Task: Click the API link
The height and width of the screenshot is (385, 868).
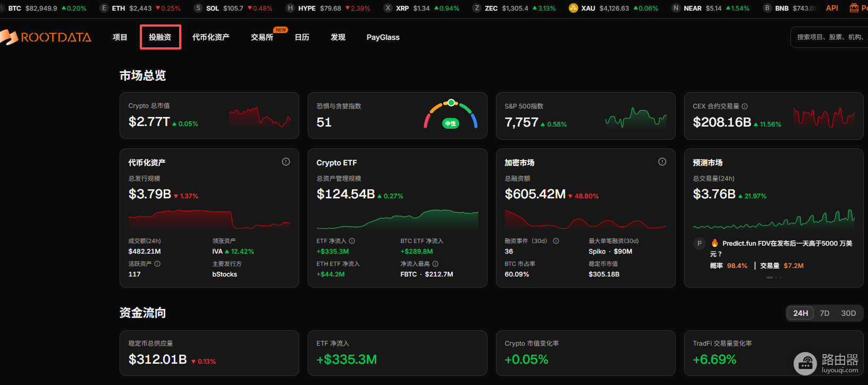Action: [x=832, y=8]
